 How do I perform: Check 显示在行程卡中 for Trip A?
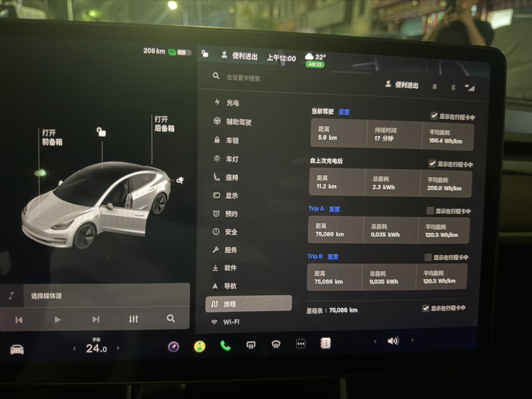[430, 211]
